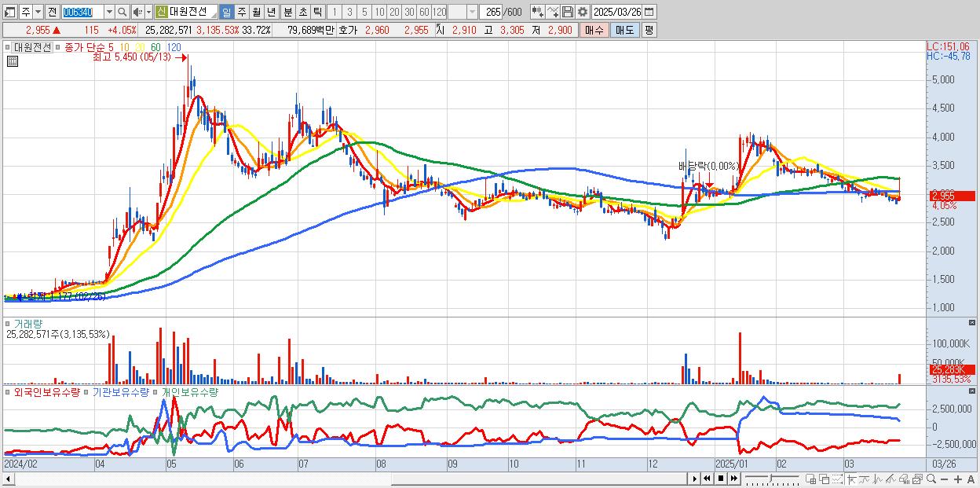Expand the dropdown arrow next to speaker icon
The image size is (980, 488).
(x=148, y=12)
